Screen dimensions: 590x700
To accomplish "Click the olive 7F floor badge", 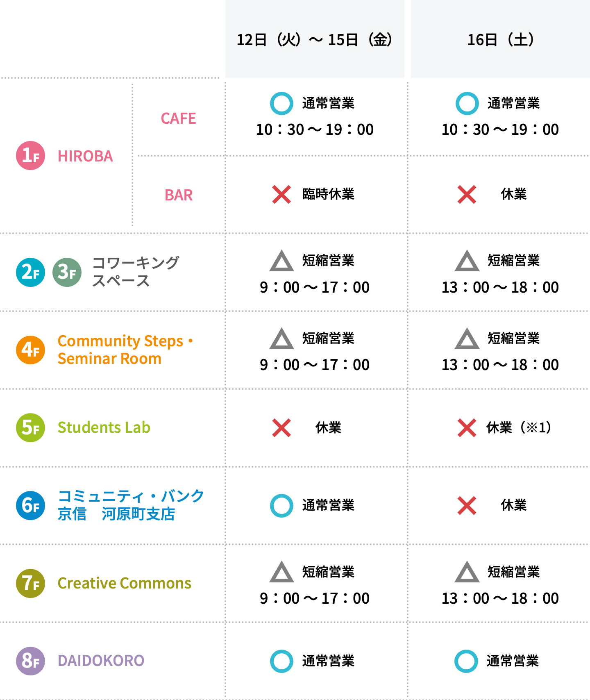I will coord(30,583).
